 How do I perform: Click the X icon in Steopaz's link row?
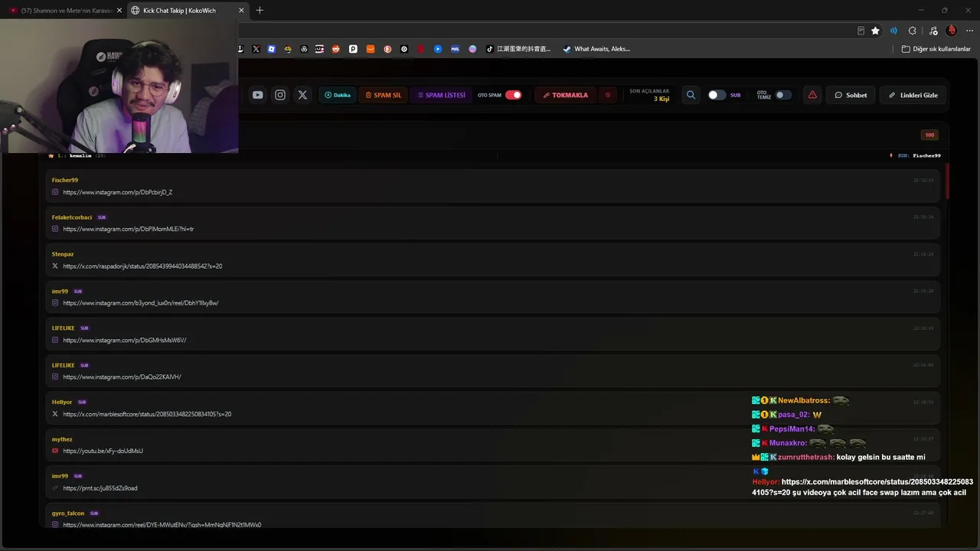[x=55, y=266]
